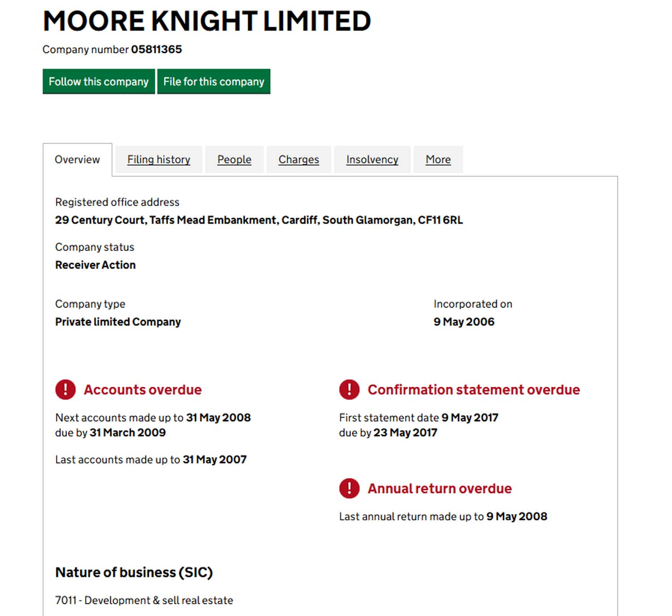Go to the People tab
The height and width of the screenshot is (616, 672).
click(x=234, y=159)
